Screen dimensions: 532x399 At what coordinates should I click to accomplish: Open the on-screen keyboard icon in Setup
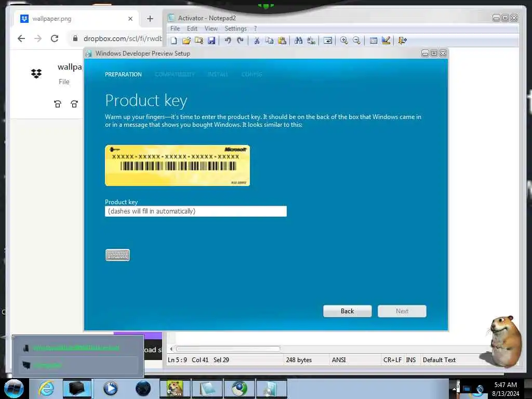click(118, 255)
